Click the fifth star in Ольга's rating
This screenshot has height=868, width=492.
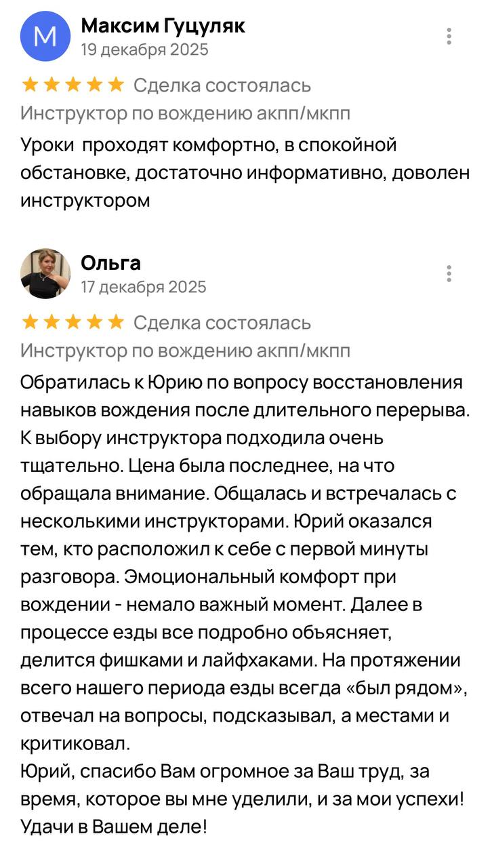point(116,322)
